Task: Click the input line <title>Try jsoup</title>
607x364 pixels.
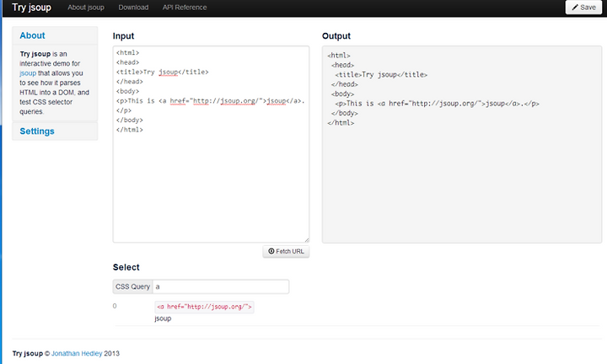Action: click(162, 72)
